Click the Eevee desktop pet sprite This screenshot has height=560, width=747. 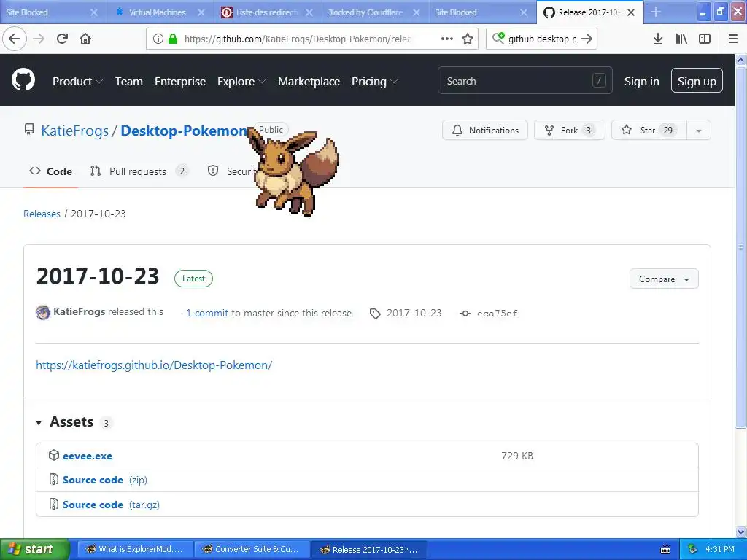294,172
